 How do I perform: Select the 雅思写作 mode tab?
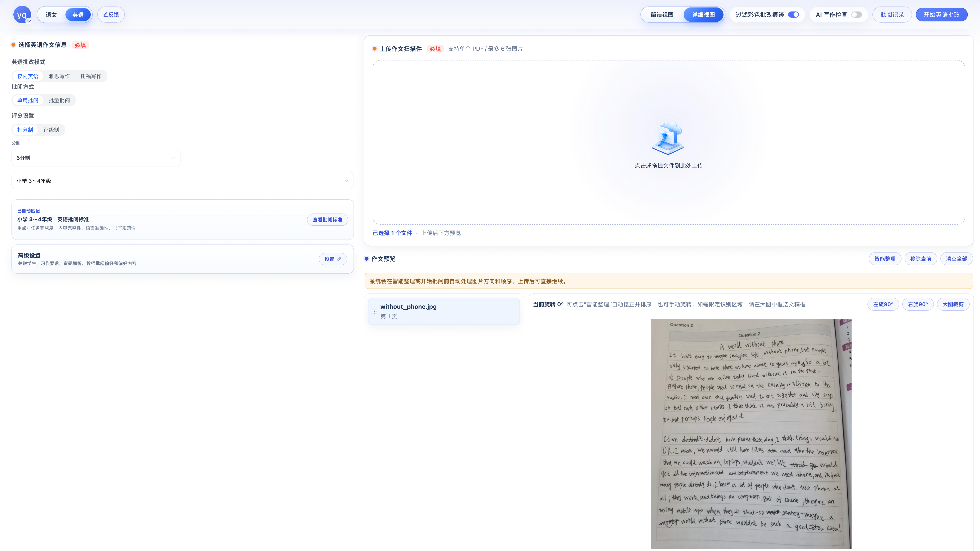(x=59, y=77)
